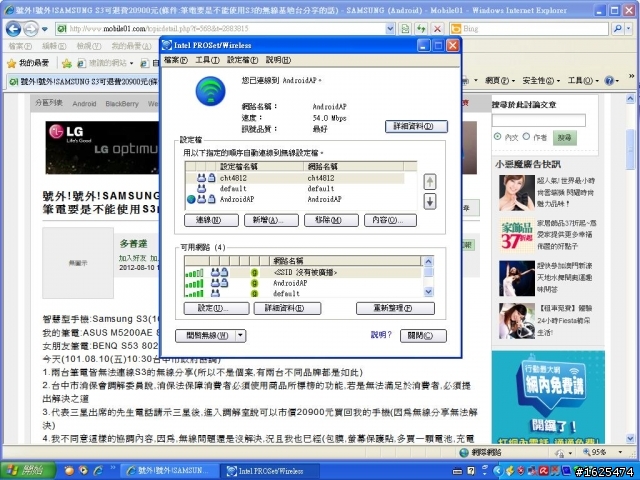Move profile up with arrow button
Screen dimensions: 640x480
click(429, 182)
